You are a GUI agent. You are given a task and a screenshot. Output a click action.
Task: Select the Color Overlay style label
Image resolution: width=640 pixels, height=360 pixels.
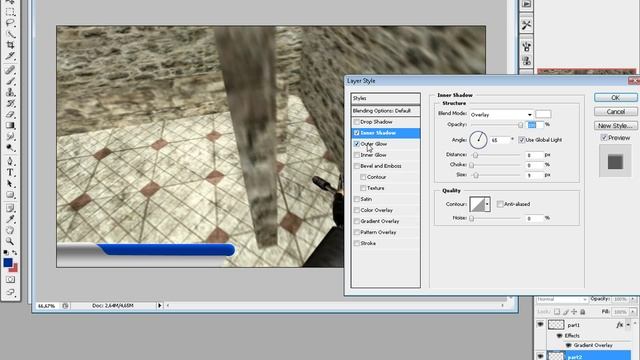click(x=376, y=210)
